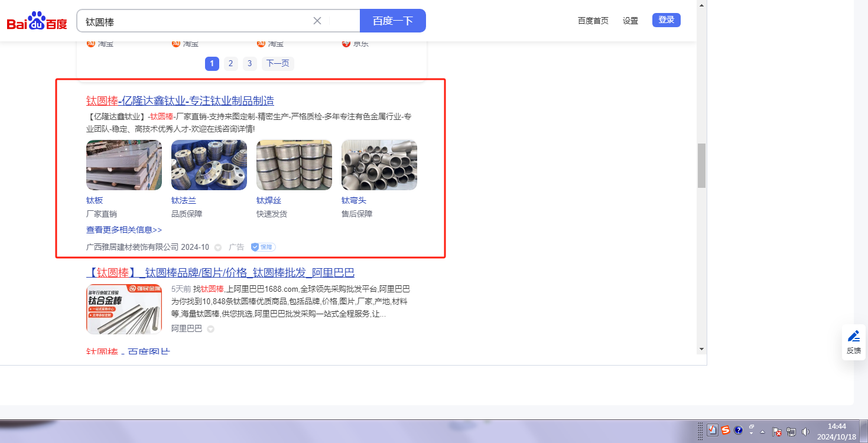Open the 钛焊丝 welding wire thumbnail
Screen dimensions: 868x443
pos(294,165)
